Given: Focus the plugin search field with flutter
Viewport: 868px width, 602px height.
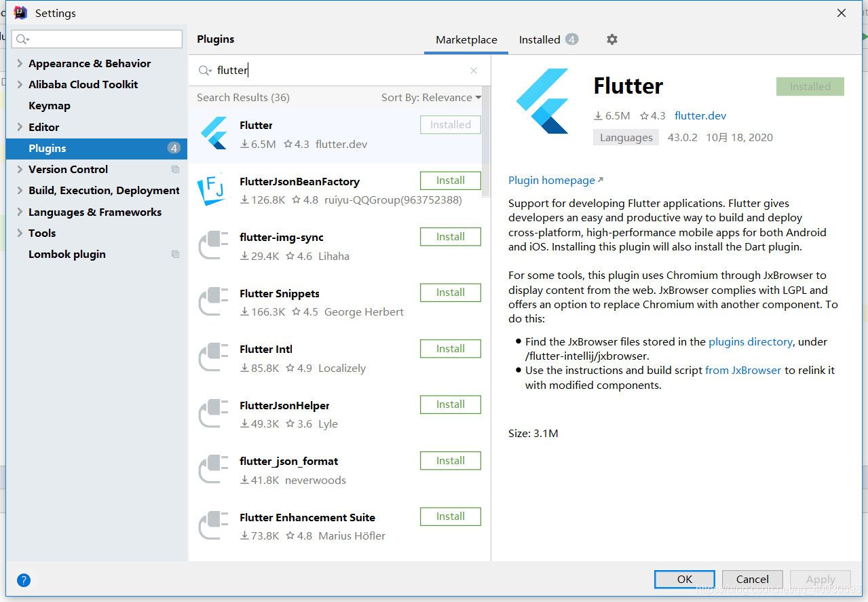Looking at the screenshot, I should pos(339,71).
